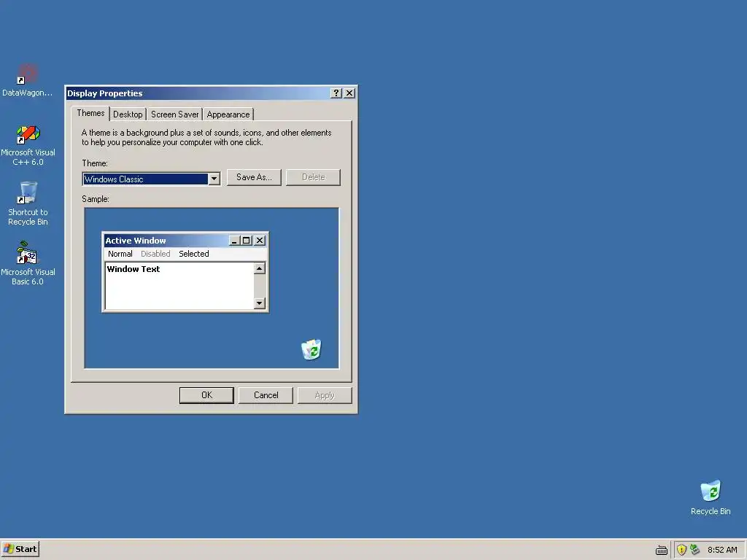Click the recycle bin icon in the sample preview
The image size is (747, 560).
coord(311,349)
